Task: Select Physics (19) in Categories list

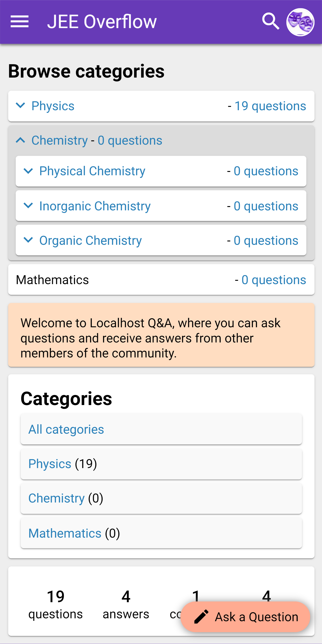Action: tap(50, 464)
